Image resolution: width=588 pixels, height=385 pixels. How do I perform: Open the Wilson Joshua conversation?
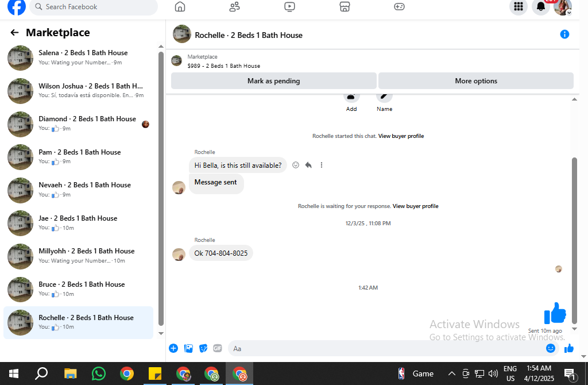click(x=79, y=91)
